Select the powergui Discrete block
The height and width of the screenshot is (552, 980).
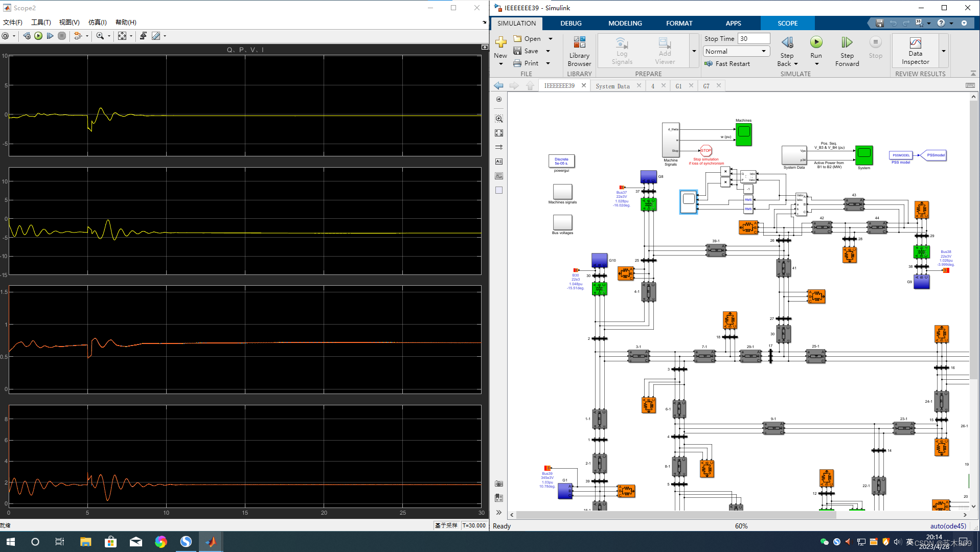pyautogui.click(x=561, y=162)
